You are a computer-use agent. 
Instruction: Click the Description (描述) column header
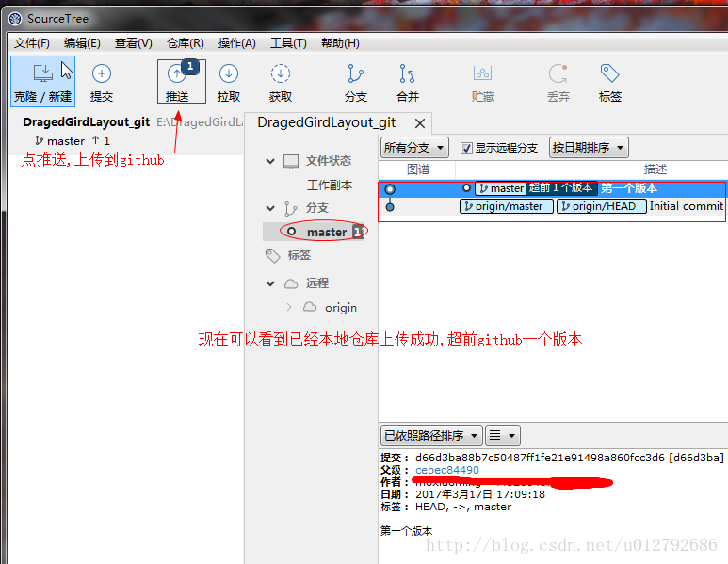[655, 169]
